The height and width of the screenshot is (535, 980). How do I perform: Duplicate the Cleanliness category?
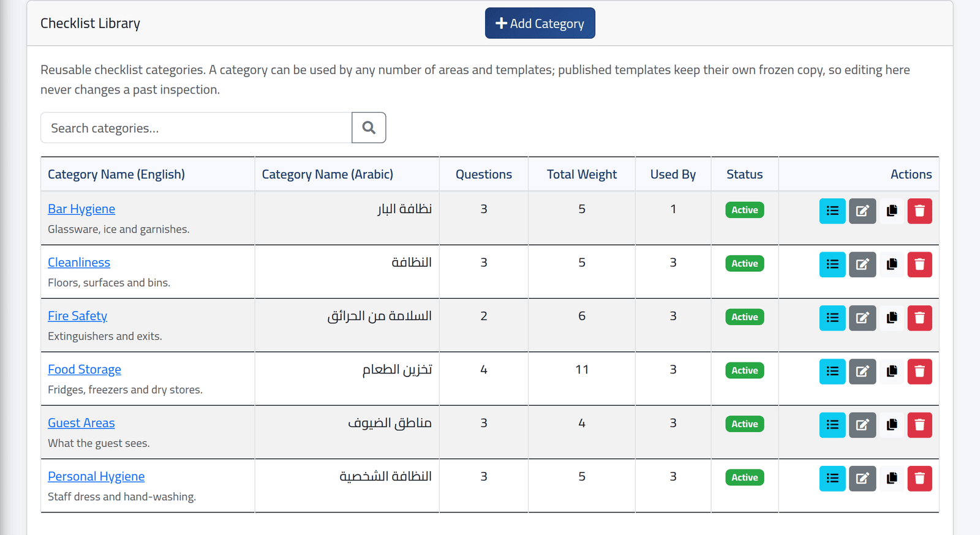pyautogui.click(x=892, y=264)
